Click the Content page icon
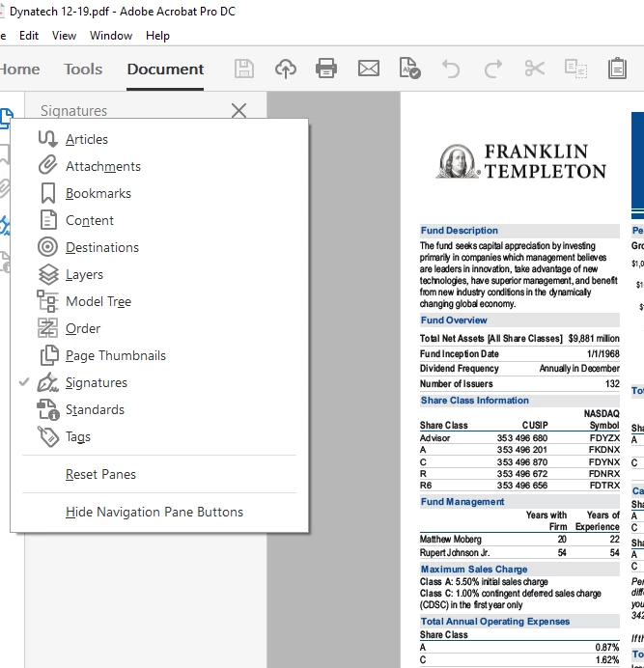Screen dimensions: 644x668 point(47,220)
